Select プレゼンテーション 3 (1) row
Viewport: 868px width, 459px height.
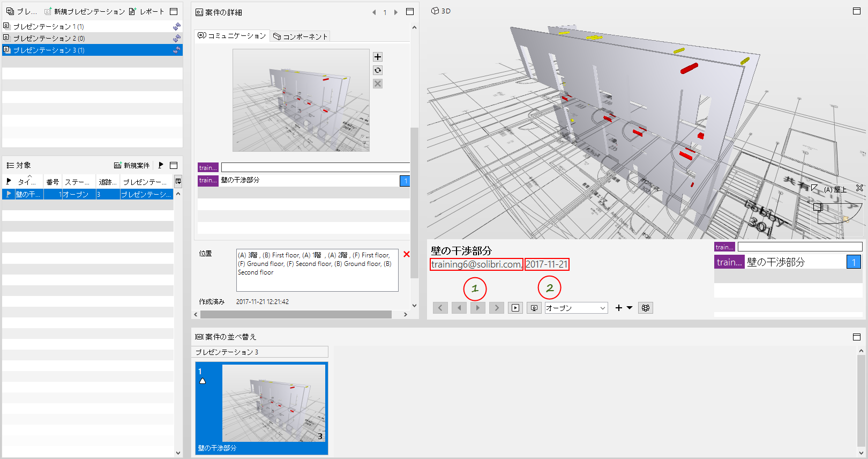pyautogui.click(x=92, y=50)
